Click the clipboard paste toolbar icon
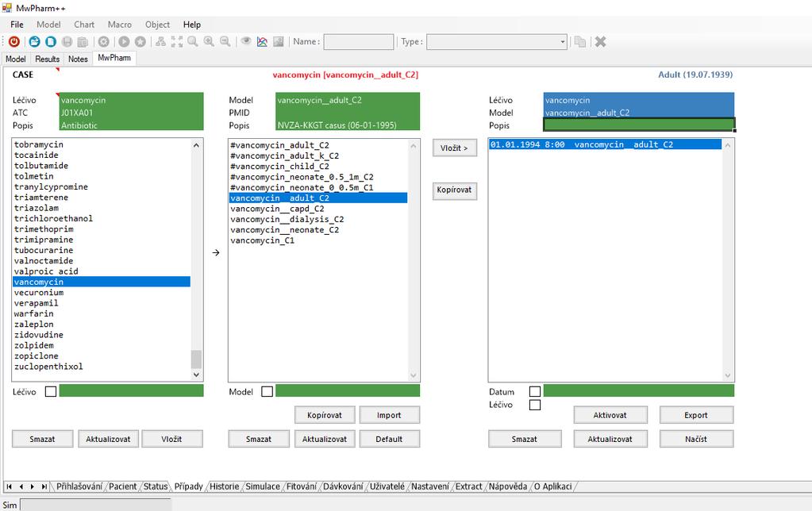The width and height of the screenshot is (812, 511). point(83,41)
